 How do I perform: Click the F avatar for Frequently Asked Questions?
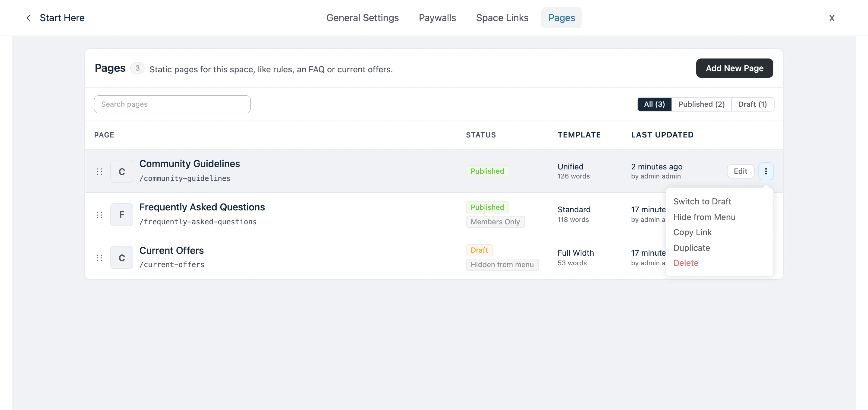click(122, 214)
